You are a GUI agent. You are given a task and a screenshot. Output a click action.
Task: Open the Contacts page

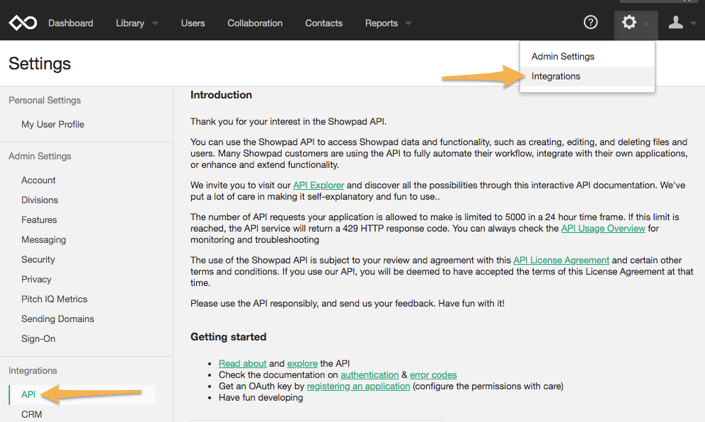click(x=324, y=23)
